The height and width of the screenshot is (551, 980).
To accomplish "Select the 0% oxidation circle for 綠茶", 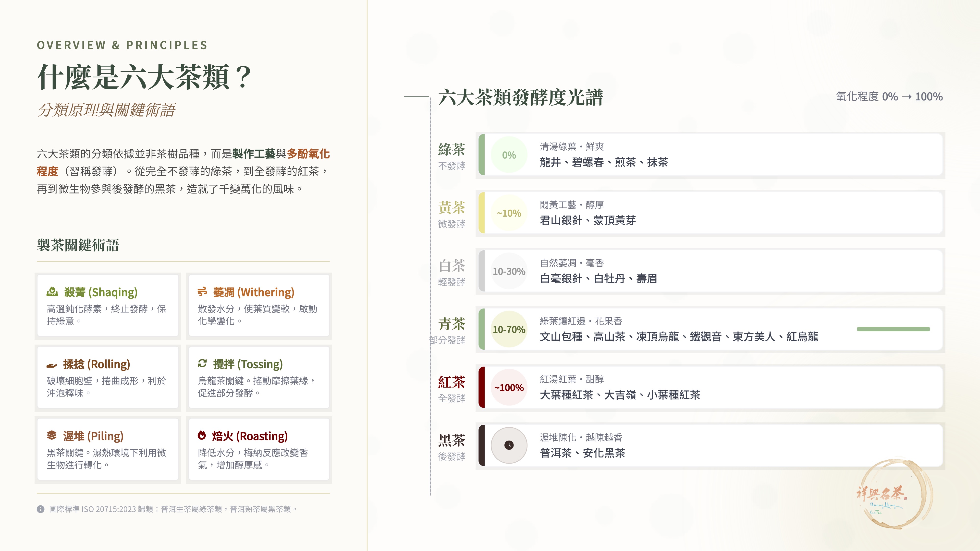I will pyautogui.click(x=509, y=155).
